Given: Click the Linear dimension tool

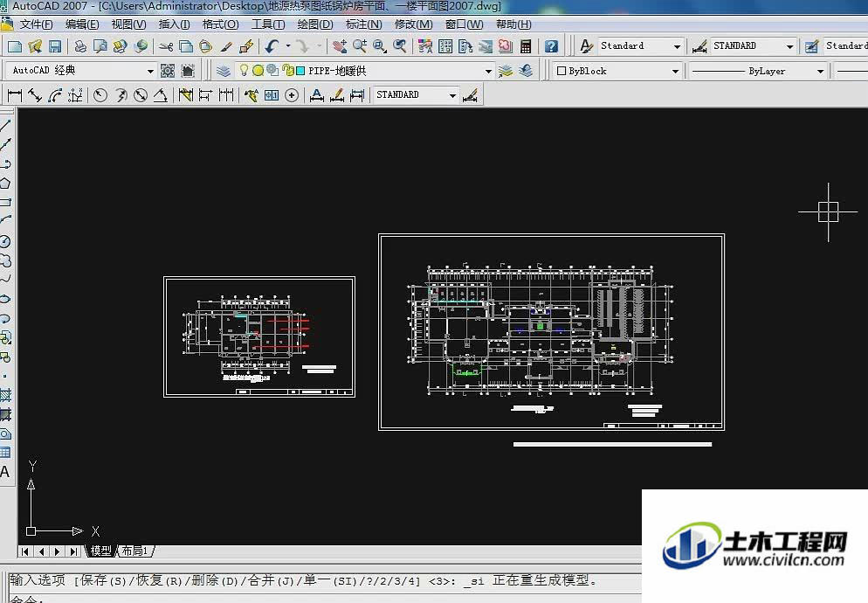Looking at the screenshot, I should 14,95.
